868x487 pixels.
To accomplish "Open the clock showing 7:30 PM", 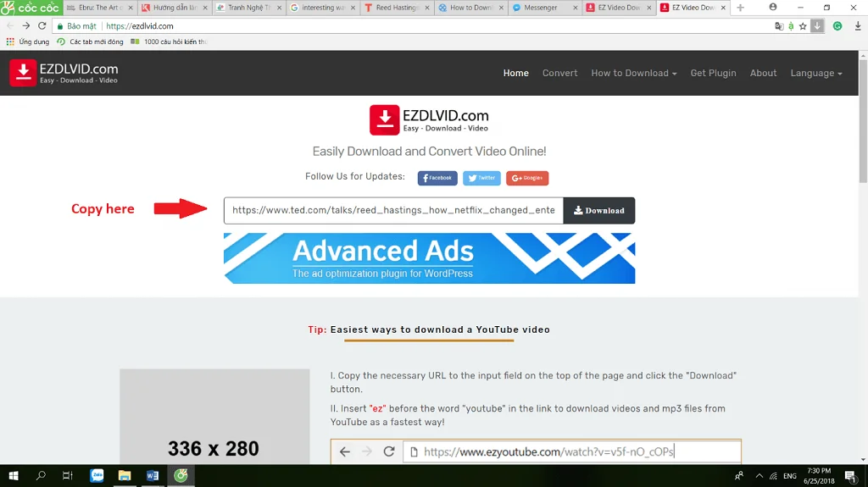I will click(x=819, y=476).
